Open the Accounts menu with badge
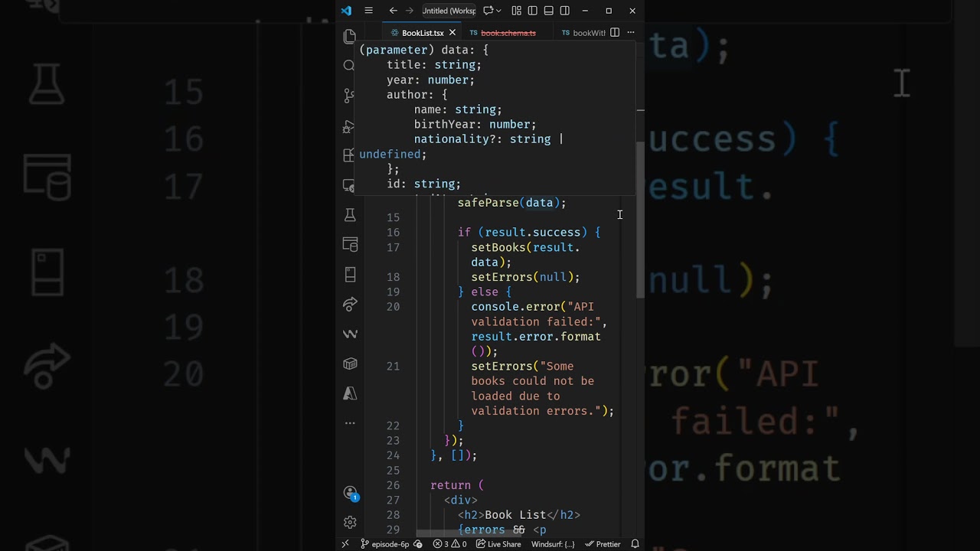This screenshot has width=980, height=551. pos(351,493)
